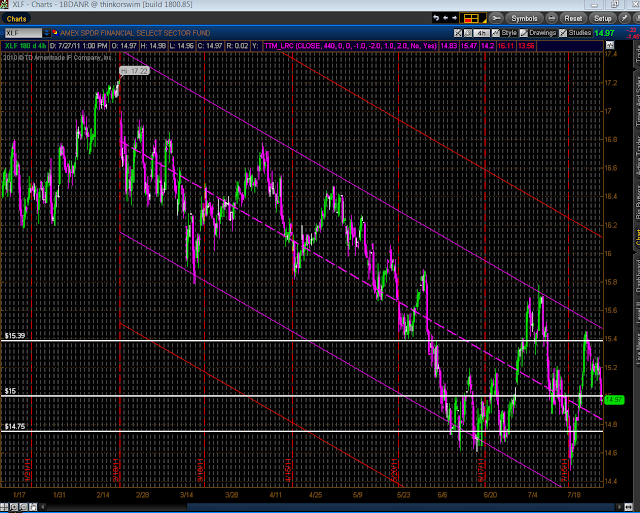Click the 7/18 date on the time axis

coord(574,495)
